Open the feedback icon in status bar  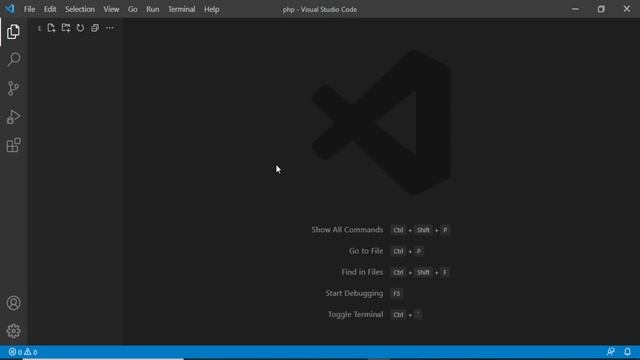611,352
